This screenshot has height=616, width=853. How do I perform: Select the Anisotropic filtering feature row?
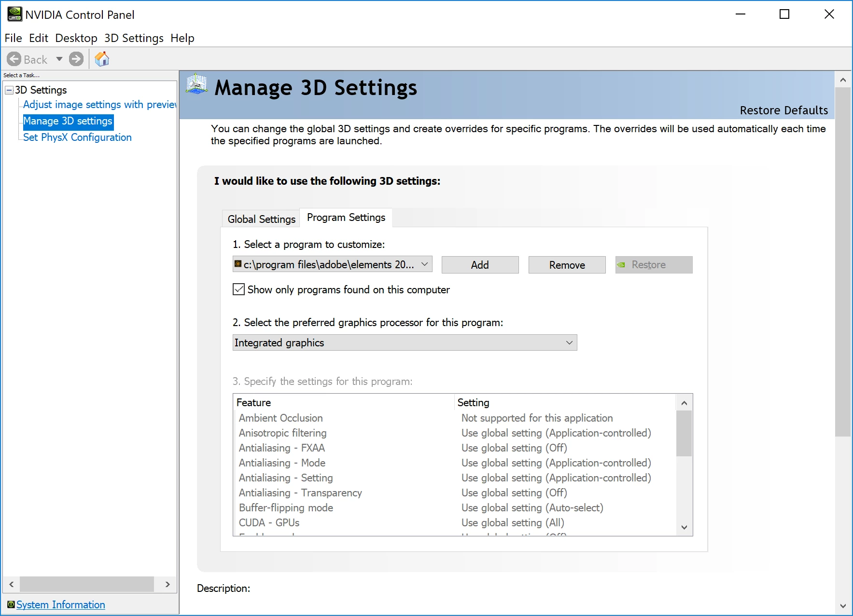coord(454,433)
